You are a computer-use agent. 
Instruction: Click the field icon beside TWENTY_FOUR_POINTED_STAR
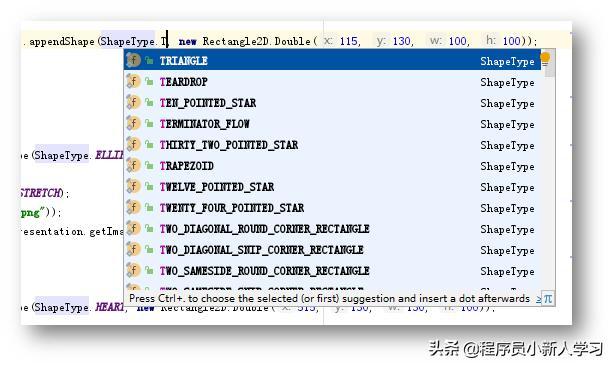134,207
